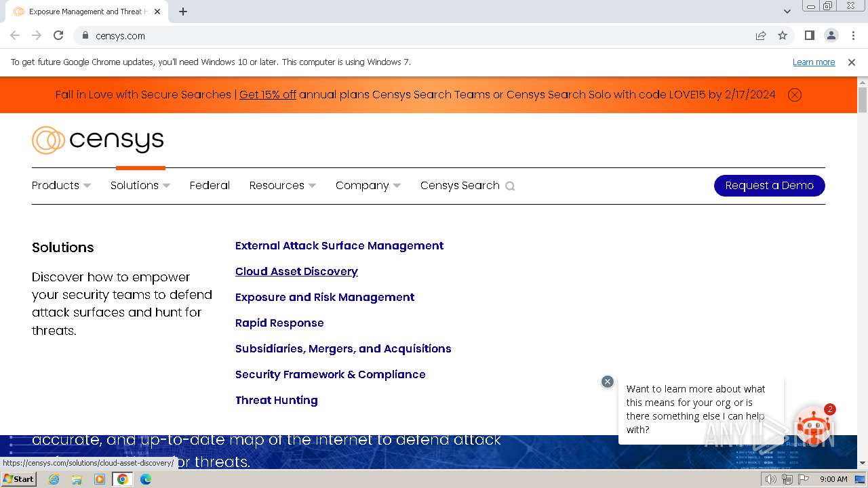The height and width of the screenshot is (488, 868).
Task: Click the browser forward arrow
Action: 37,35
